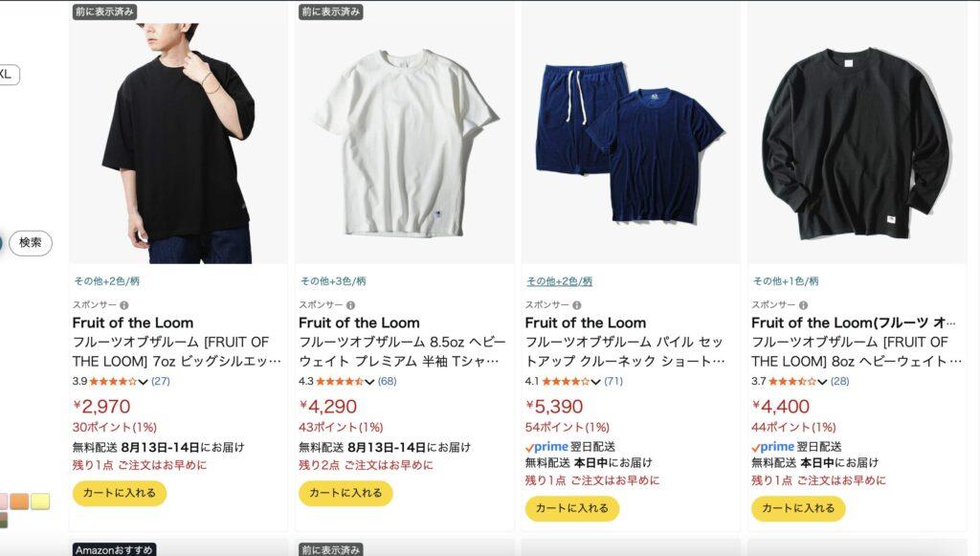980x556 pixels.
Task: Click the 4.3 star rating icons
Action: tap(340, 381)
